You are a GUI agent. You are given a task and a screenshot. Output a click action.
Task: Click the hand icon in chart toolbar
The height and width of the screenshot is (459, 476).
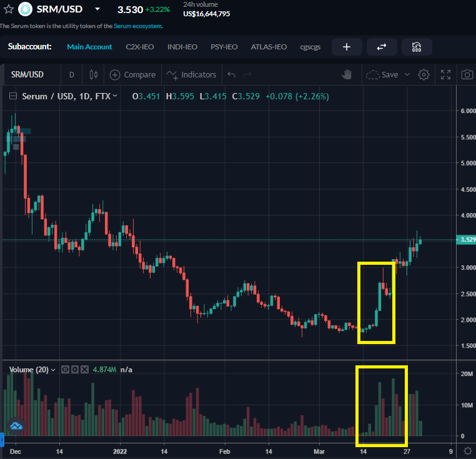tap(347, 74)
